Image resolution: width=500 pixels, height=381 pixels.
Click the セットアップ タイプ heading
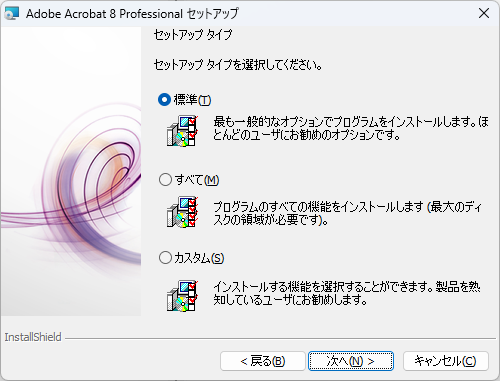[x=193, y=35]
